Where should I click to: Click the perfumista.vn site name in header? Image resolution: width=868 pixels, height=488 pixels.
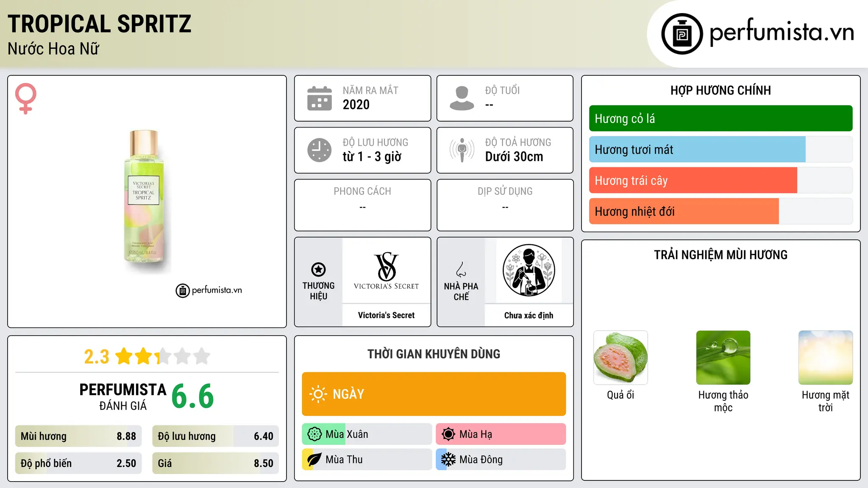coord(782,33)
